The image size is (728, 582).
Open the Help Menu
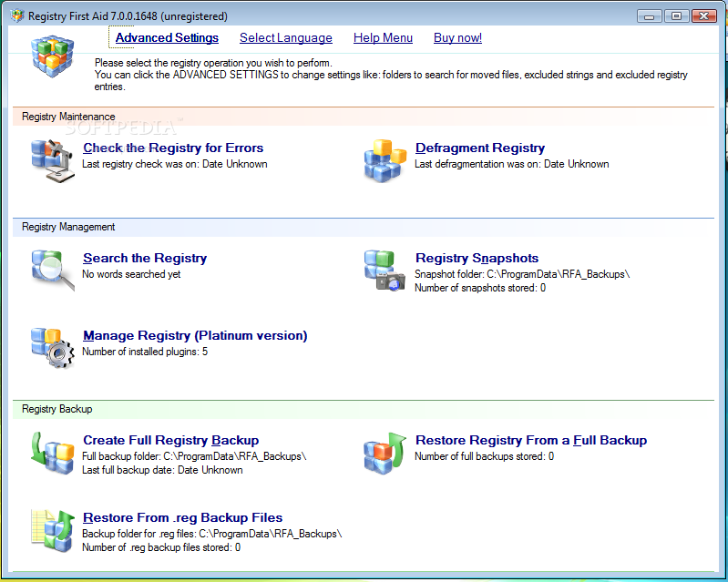pyautogui.click(x=383, y=37)
